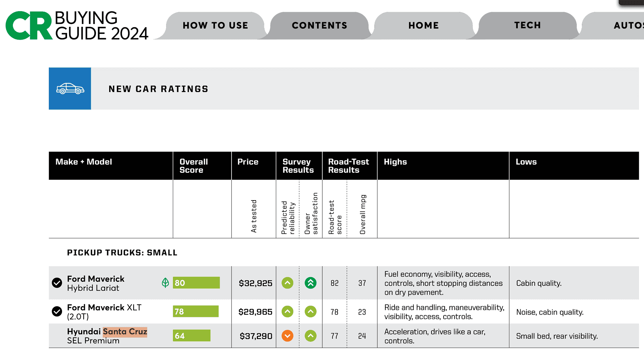644x358 pixels.
Task: Click the highlighted Santa Cruz text
Action: click(125, 331)
